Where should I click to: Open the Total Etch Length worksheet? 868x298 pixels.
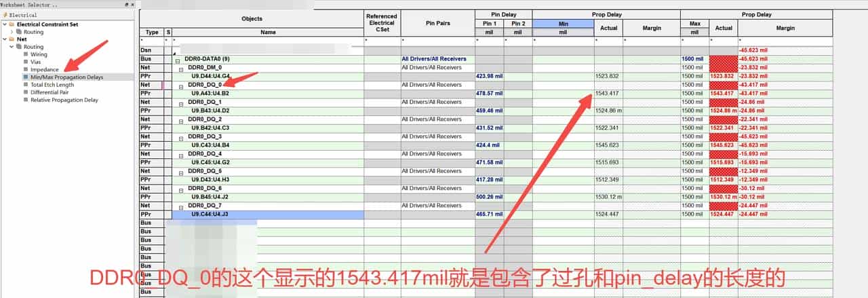52,85
